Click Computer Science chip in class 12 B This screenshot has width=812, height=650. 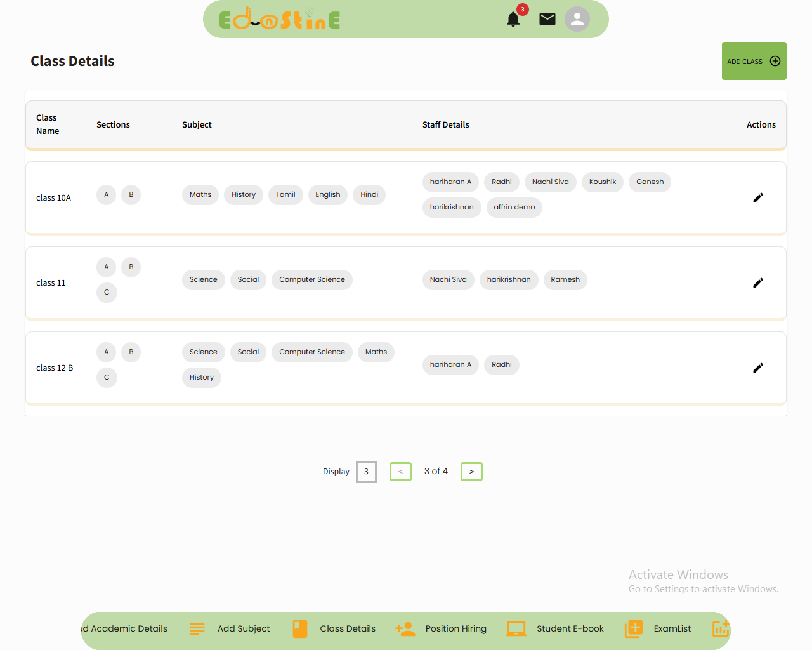(312, 352)
